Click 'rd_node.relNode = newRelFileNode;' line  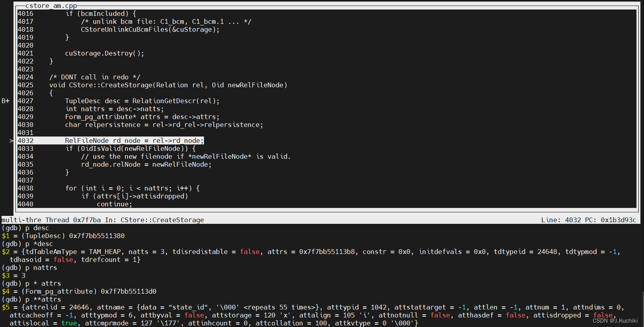pyautogui.click(x=146, y=164)
